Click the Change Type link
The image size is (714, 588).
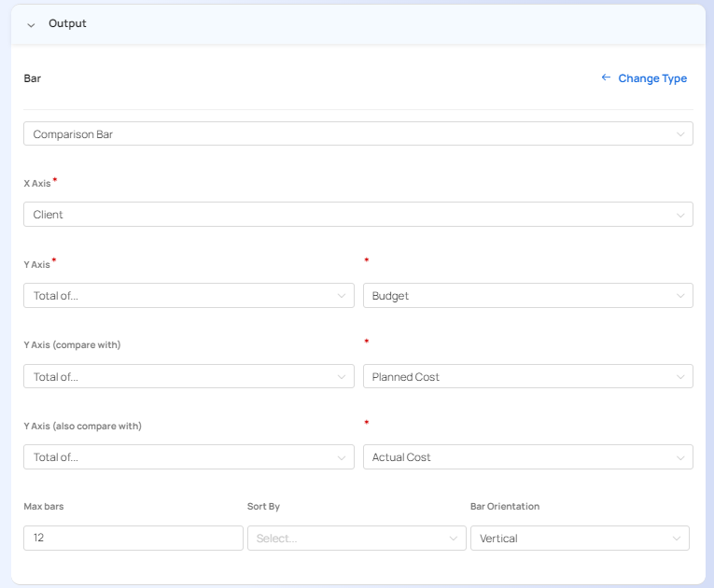pyautogui.click(x=652, y=78)
